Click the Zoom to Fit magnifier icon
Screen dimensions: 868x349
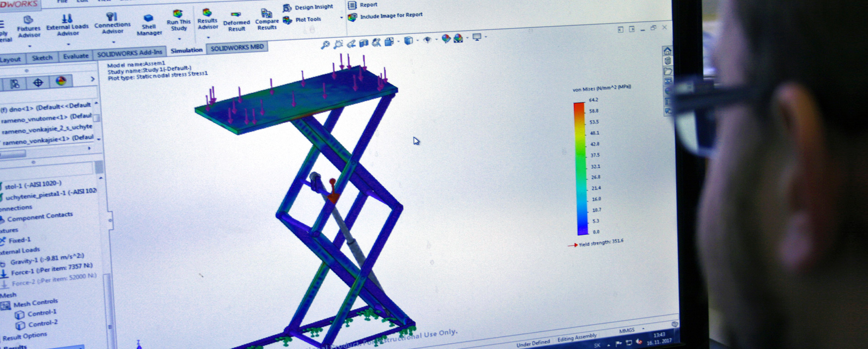tap(325, 44)
